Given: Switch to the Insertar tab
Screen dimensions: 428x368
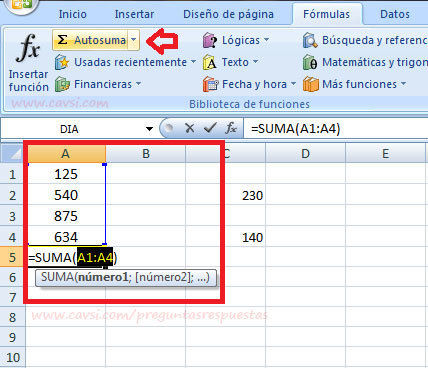Looking at the screenshot, I should [134, 14].
